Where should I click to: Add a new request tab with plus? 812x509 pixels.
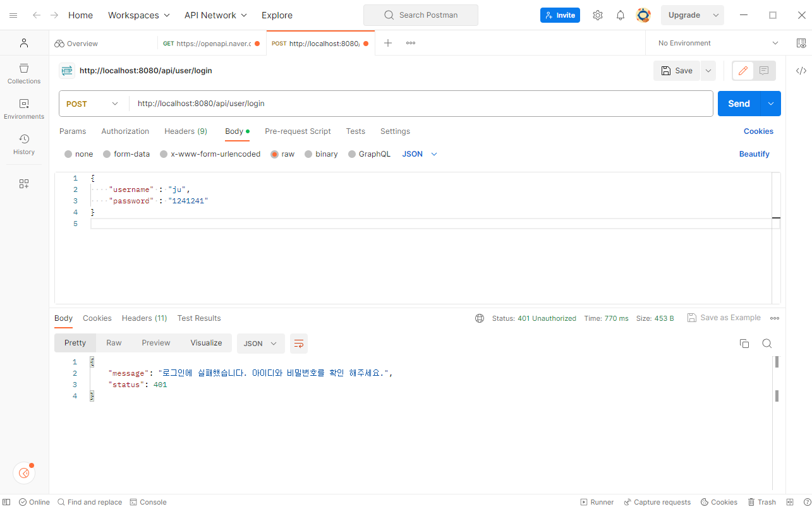coord(388,43)
